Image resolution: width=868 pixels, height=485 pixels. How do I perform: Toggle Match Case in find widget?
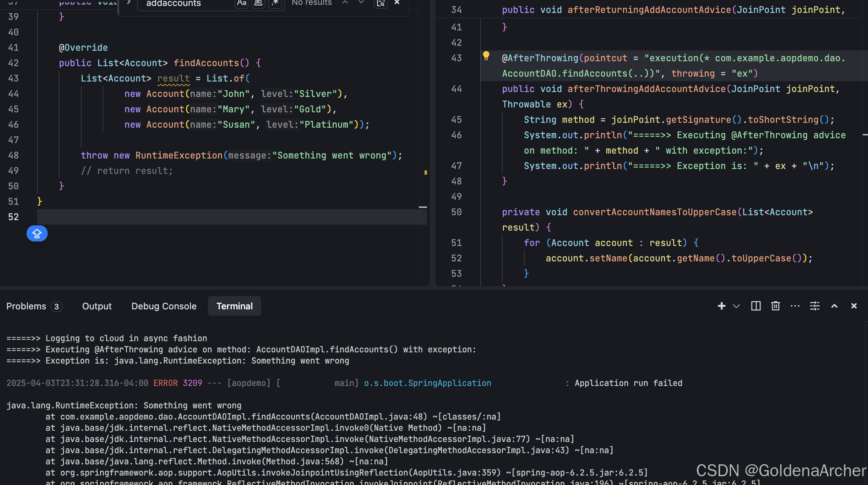click(241, 3)
